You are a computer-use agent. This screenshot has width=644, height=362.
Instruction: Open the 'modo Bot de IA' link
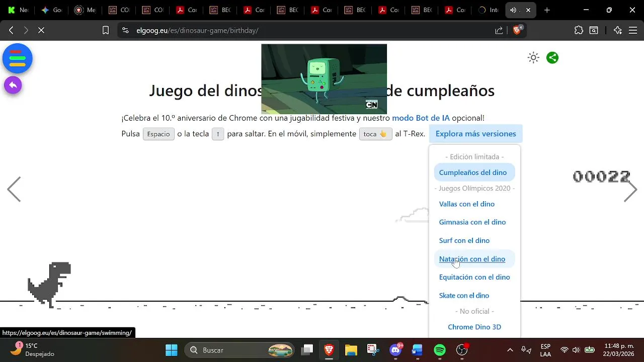(x=421, y=118)
